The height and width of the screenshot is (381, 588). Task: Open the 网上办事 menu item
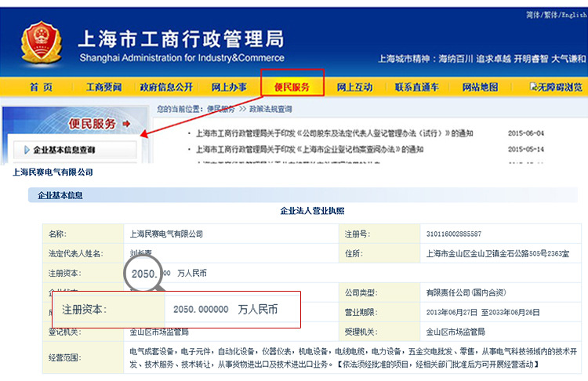tap(229, 87)
